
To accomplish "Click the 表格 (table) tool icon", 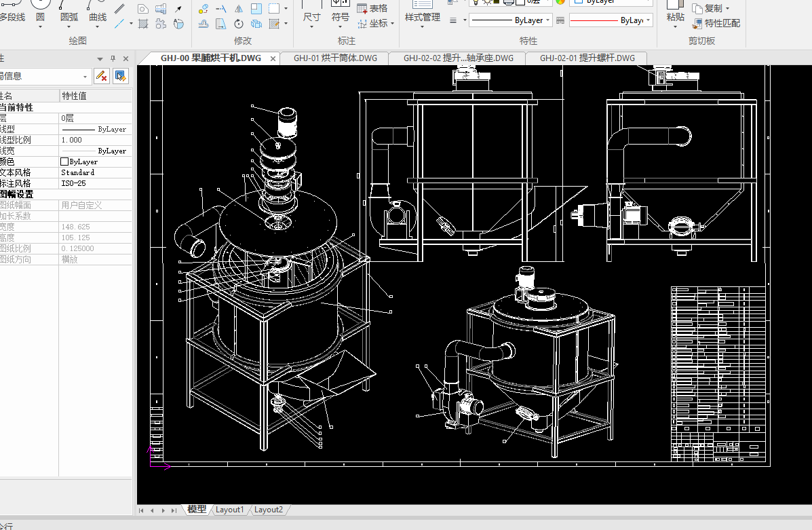I will (362, 9).
